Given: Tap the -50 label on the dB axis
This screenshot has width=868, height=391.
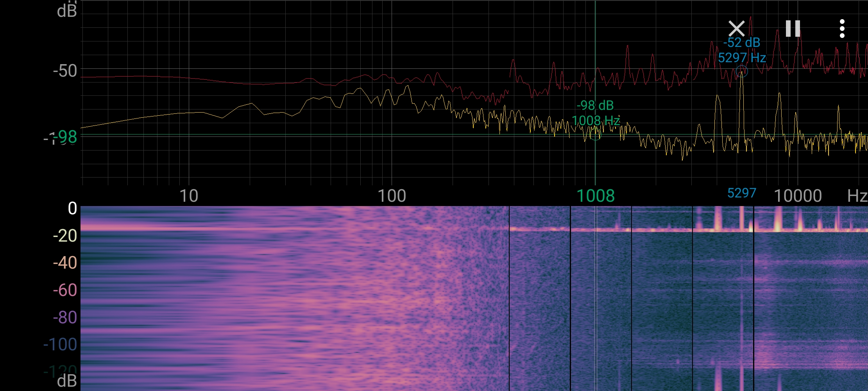Looking at the screenshot, I should click(x=65, y=71).
